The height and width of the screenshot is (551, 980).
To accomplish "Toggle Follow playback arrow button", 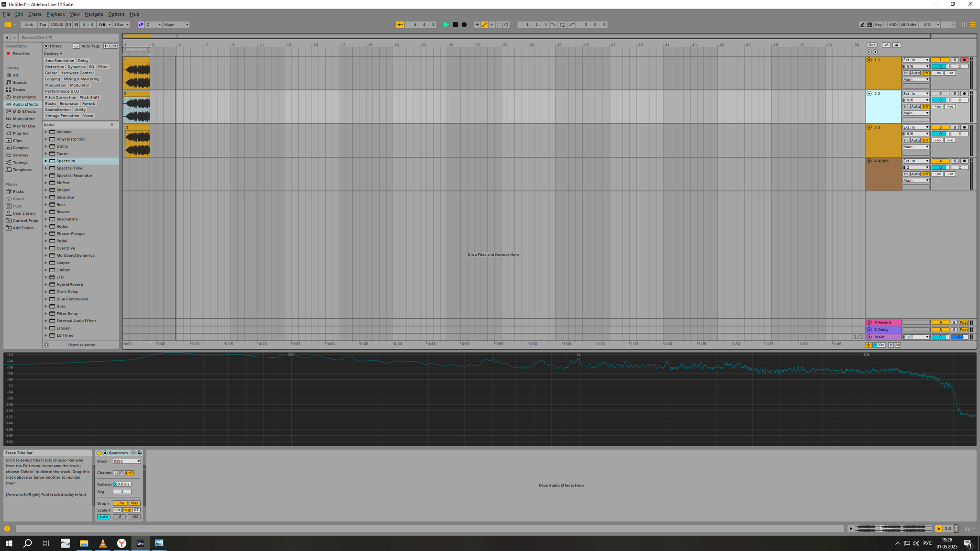I will pyautogui.click(x=400, y=25).
